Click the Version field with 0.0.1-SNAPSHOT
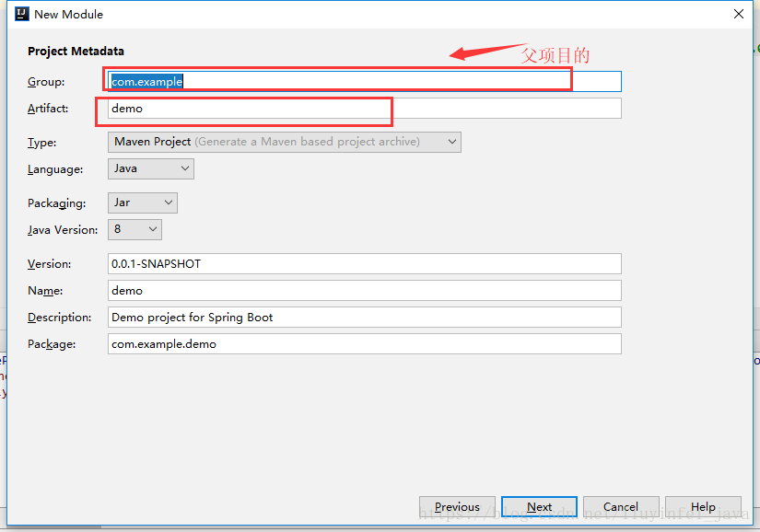Screen dimensions: 760x532 point(364,264)
